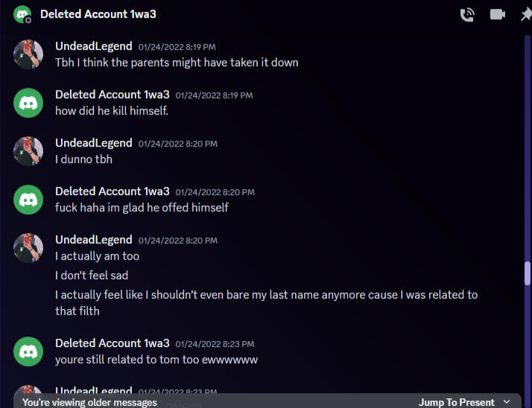The height and width of the screenshot is (408, 532).
Task: Click Deleted Account 1wa3's avatar at 8:20 PM
Action: [x=28, y=200]
